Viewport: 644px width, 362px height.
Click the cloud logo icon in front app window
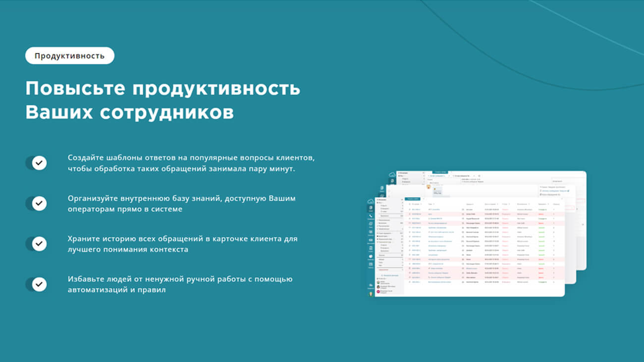(371, 201)
